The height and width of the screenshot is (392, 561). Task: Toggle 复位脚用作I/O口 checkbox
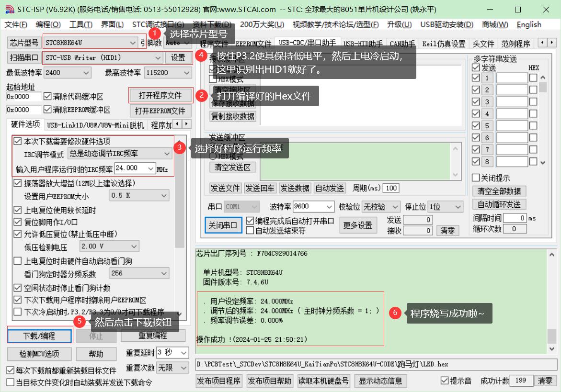[x=17, y=222]
